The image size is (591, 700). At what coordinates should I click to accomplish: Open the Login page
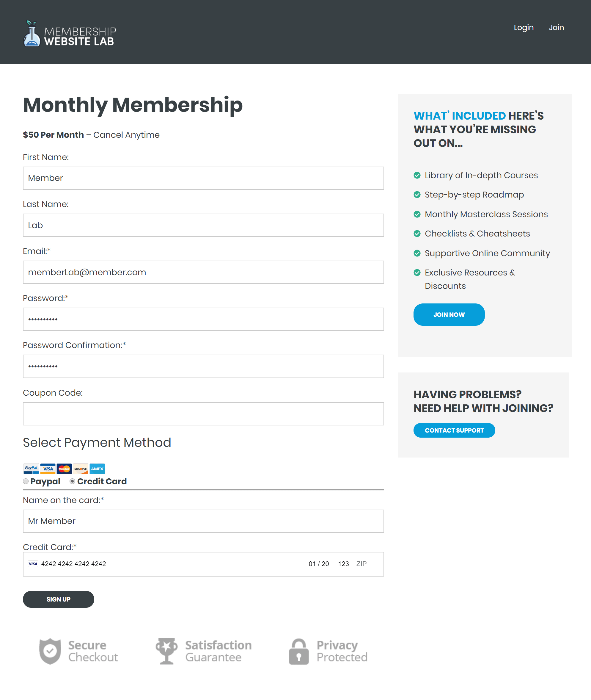pos(524,27)
